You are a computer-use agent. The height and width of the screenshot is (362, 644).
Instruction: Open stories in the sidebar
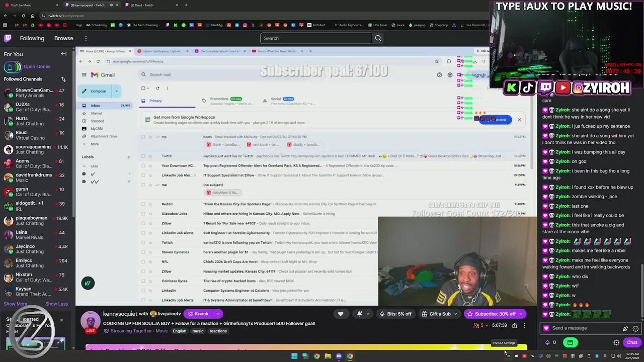tap(28, 66)
